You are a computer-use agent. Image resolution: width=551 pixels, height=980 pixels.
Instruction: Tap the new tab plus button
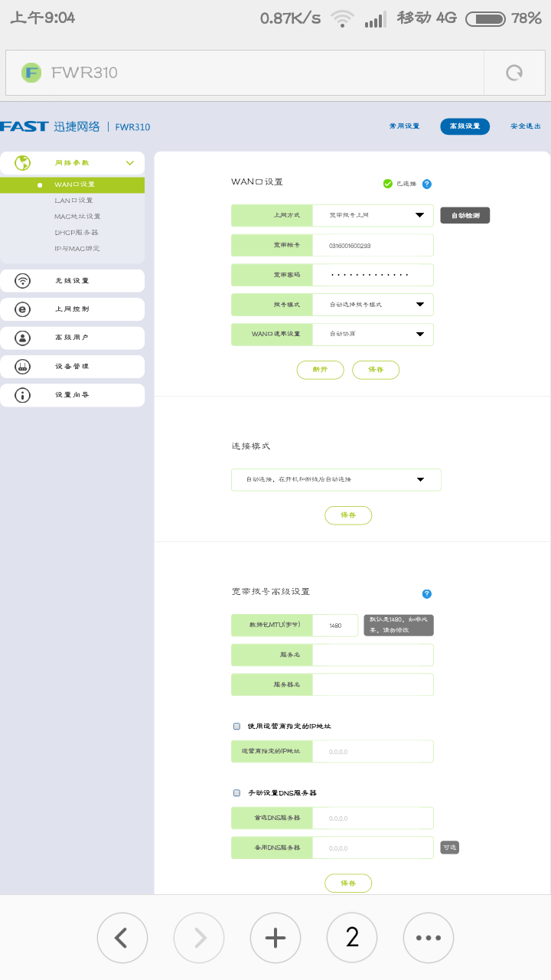(275, 937)
